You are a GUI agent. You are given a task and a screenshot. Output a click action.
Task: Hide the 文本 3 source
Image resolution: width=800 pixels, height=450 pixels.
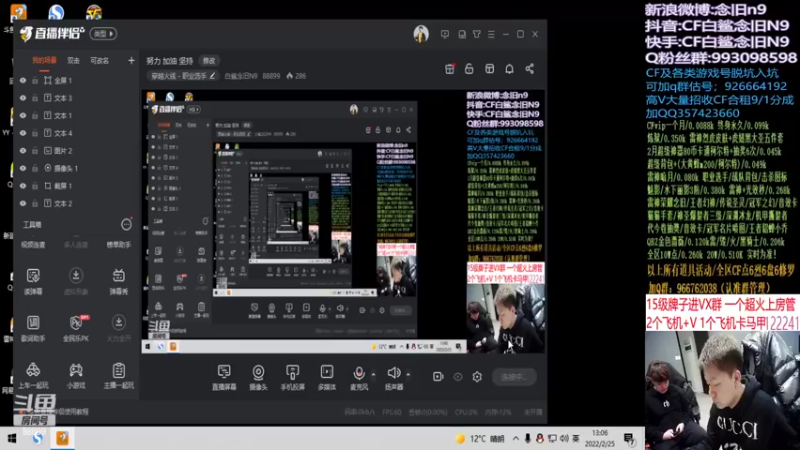pos(23,98)
